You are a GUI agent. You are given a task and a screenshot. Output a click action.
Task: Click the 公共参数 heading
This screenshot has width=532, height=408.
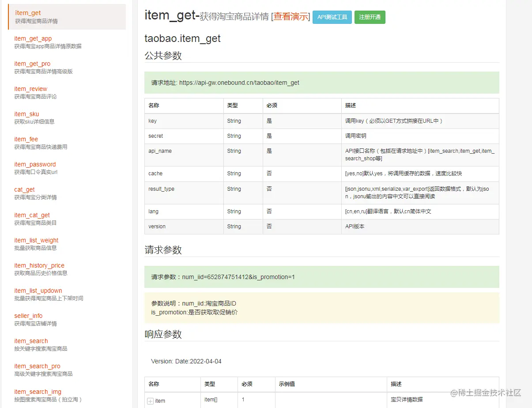coord(163,56)
